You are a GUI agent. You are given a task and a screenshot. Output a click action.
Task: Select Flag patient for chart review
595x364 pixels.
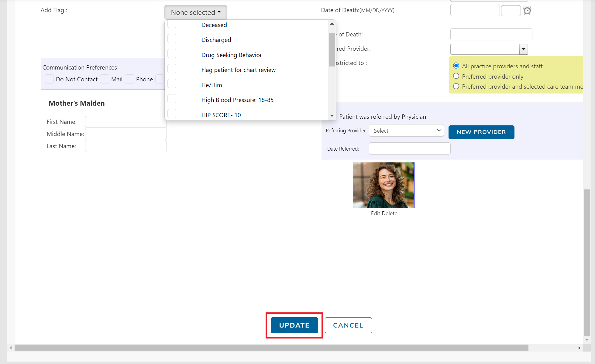(x=172, y=69)
